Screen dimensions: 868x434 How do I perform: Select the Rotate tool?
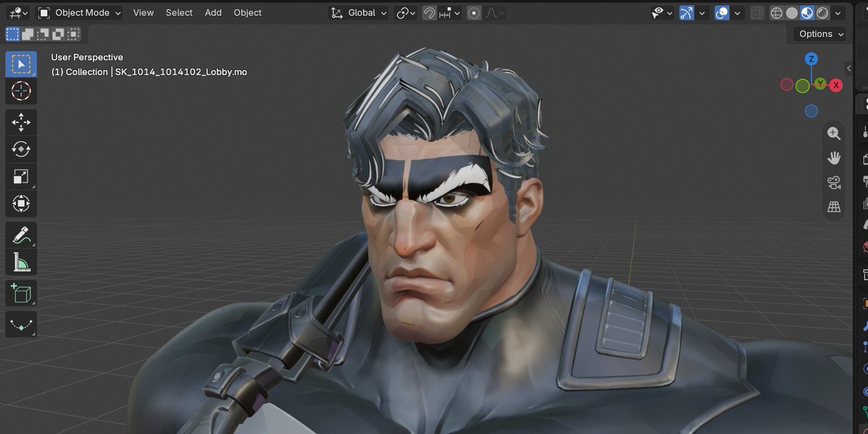point(21,150)
